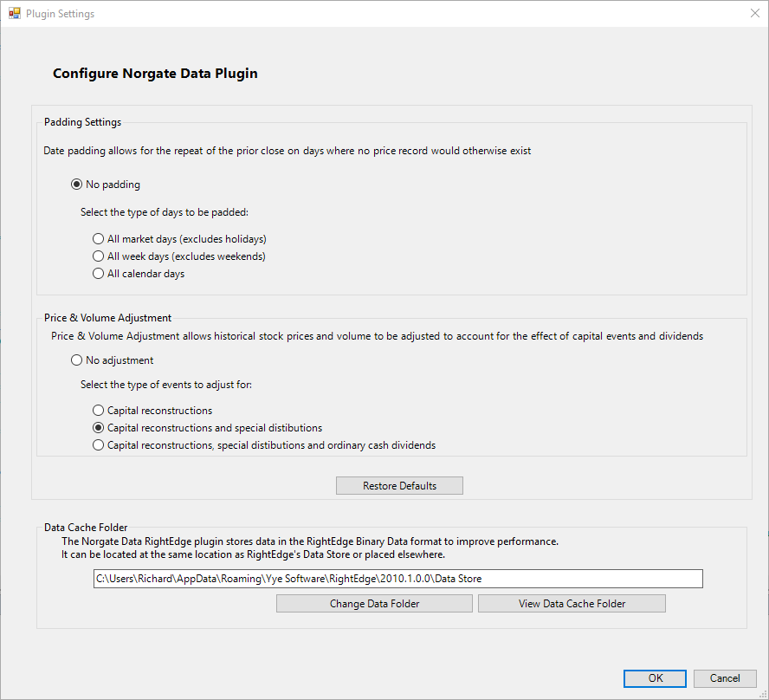Select the No padding radio button
Viewport: 769px width, 700px height.
(x=106, y=185)
